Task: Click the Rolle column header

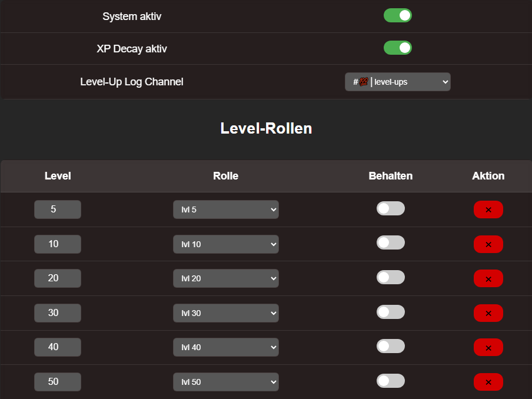Action: click(x=225, y=176)
